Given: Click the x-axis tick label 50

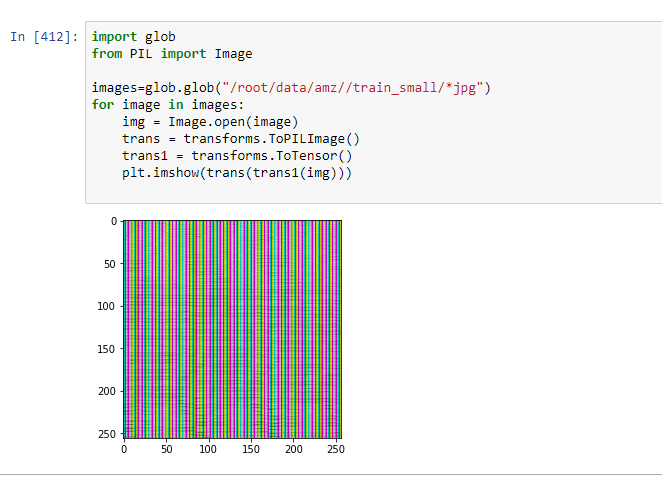Looking at the screenshot, I should [x=166, y=451].
